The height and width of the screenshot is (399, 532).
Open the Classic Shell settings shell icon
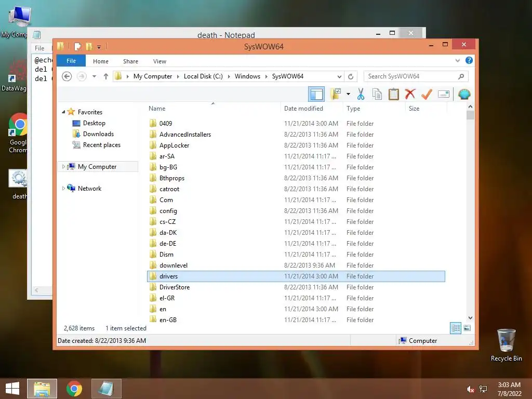coord(464,94)
